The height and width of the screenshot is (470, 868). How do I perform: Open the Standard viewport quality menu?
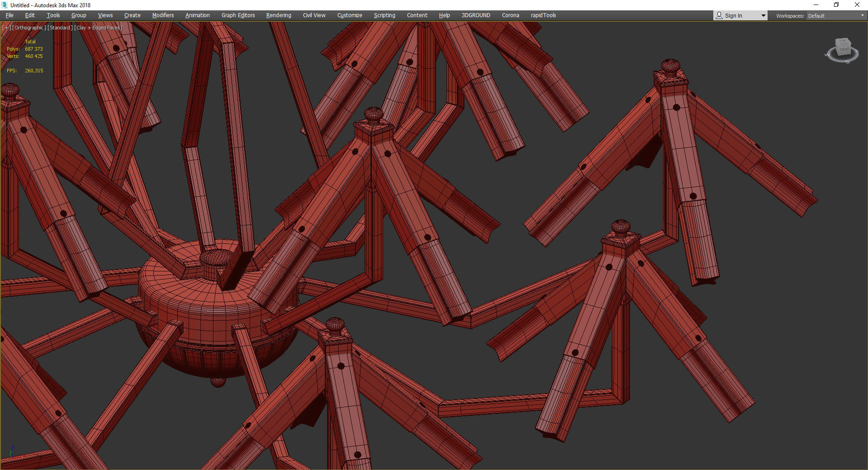pos(60,28)
